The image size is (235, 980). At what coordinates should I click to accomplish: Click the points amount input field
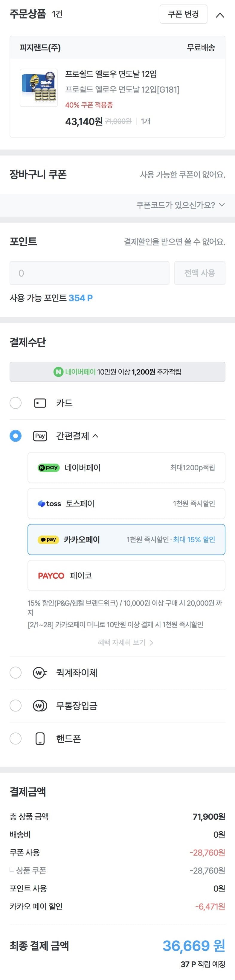(89, 273)
